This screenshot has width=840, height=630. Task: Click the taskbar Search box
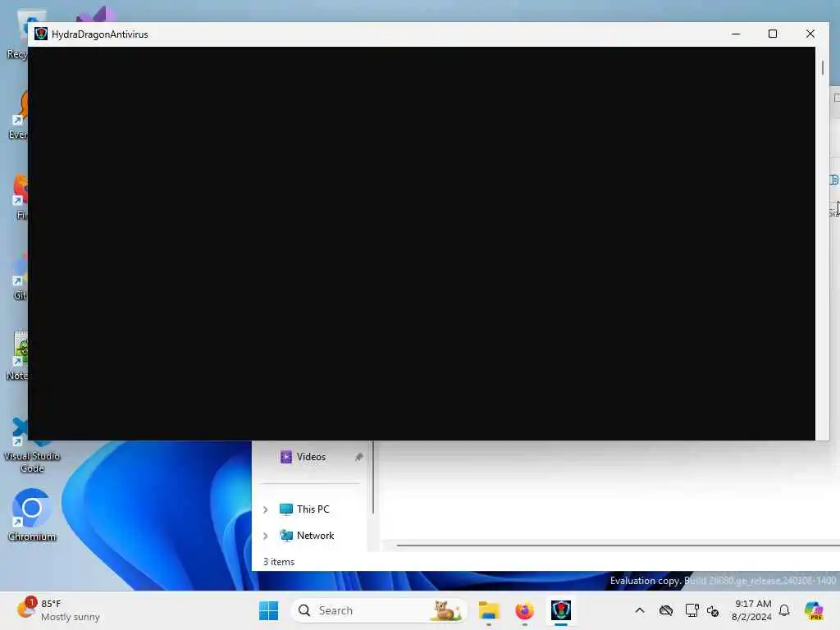coord(378,610)
